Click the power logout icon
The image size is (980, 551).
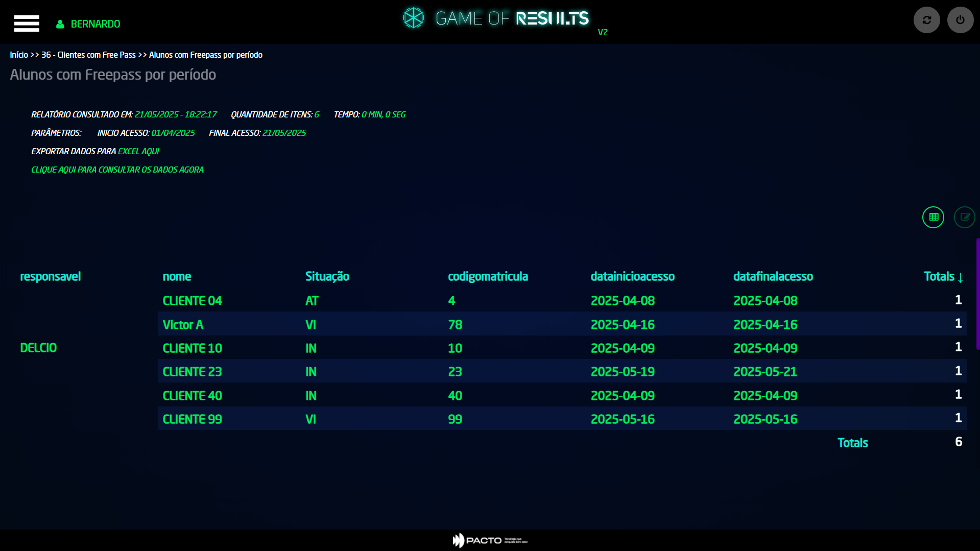tap(960, 20)
